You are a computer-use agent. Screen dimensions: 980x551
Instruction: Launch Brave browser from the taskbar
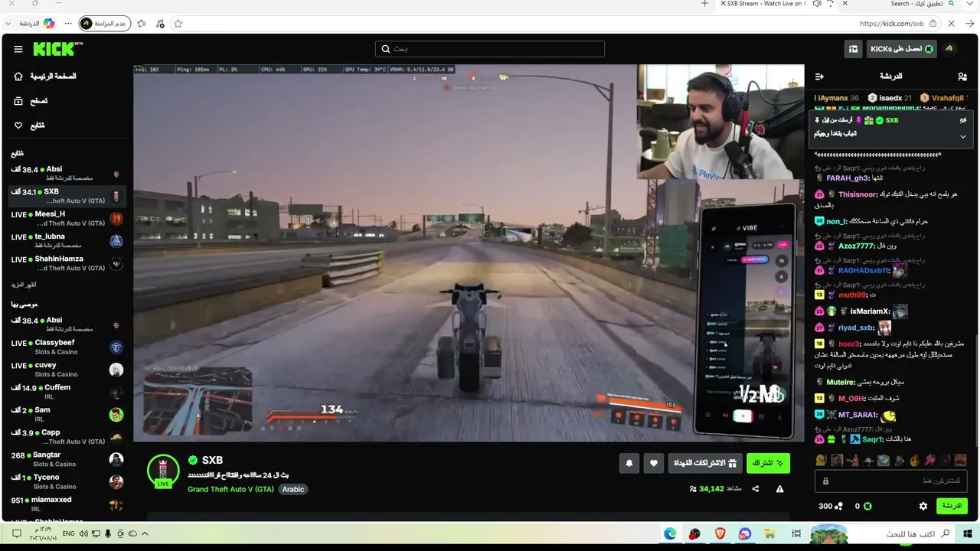pos(720,533)
